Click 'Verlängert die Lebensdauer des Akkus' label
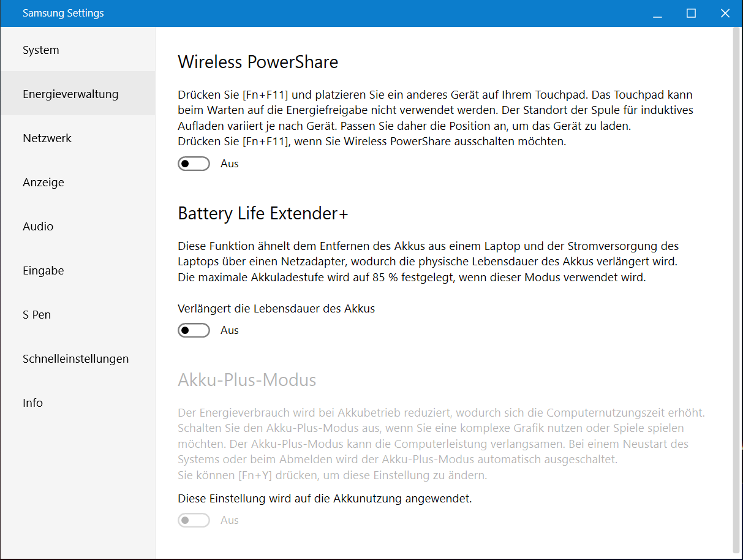 coord(276,309)
